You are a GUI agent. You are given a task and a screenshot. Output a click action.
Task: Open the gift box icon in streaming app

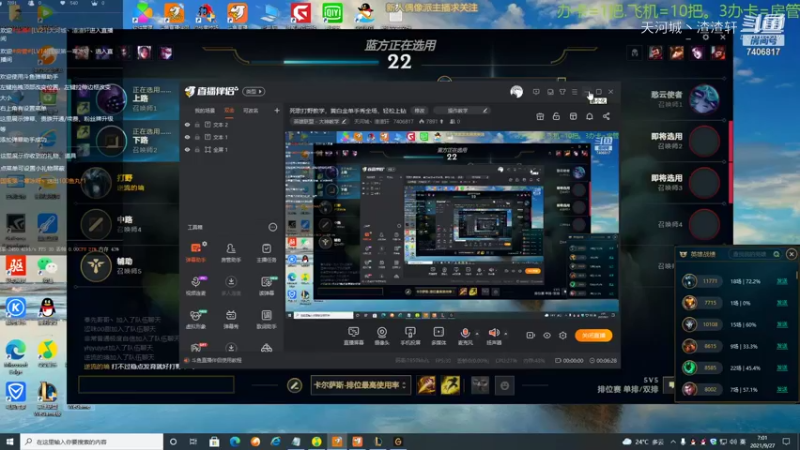coord(540,116)
